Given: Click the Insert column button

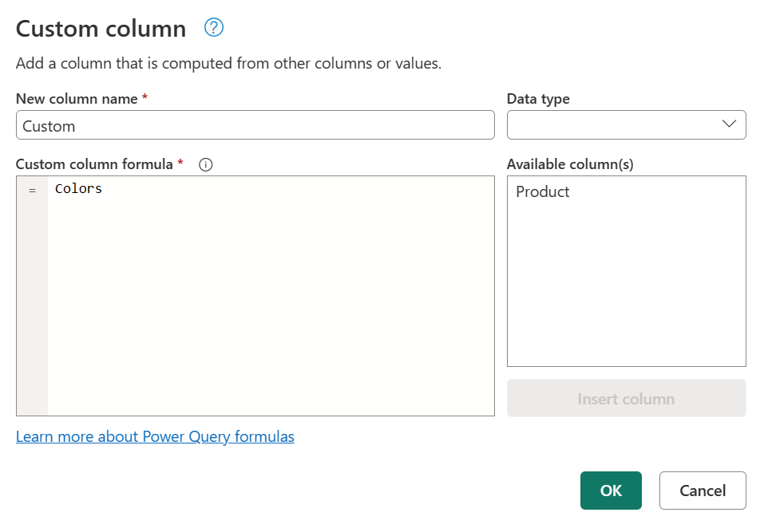Looking at the screenshot, I should coord(626,398).
